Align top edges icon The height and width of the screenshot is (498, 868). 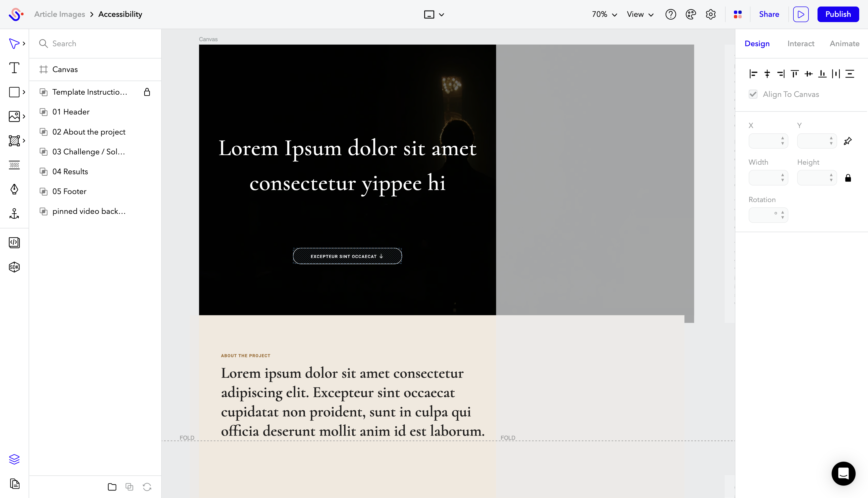tap(795, 74)
